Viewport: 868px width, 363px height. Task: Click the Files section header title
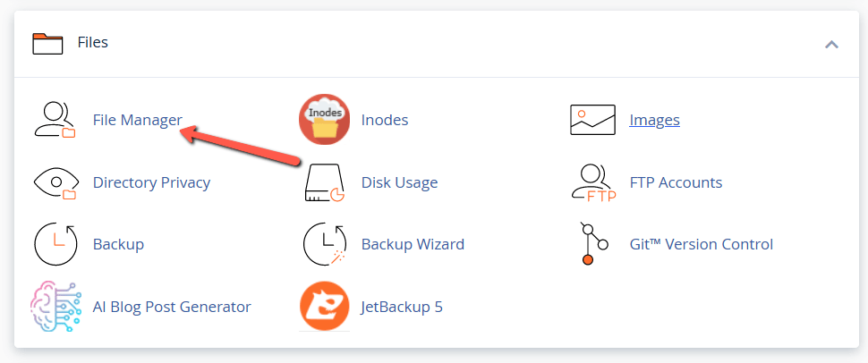(x=92, y=42)
